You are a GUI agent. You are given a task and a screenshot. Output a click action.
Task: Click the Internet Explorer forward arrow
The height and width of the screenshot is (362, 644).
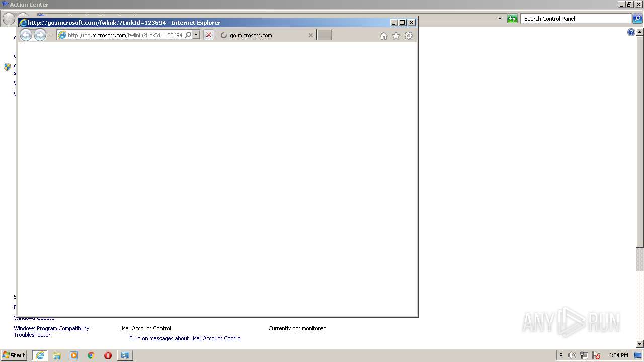(x=40, y=35)
